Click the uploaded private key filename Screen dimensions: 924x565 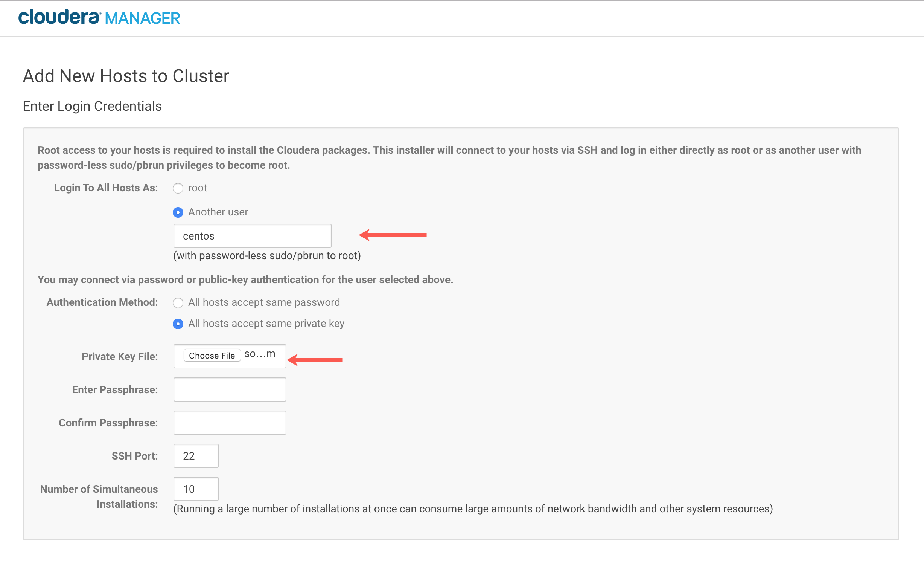click(259, 354)
